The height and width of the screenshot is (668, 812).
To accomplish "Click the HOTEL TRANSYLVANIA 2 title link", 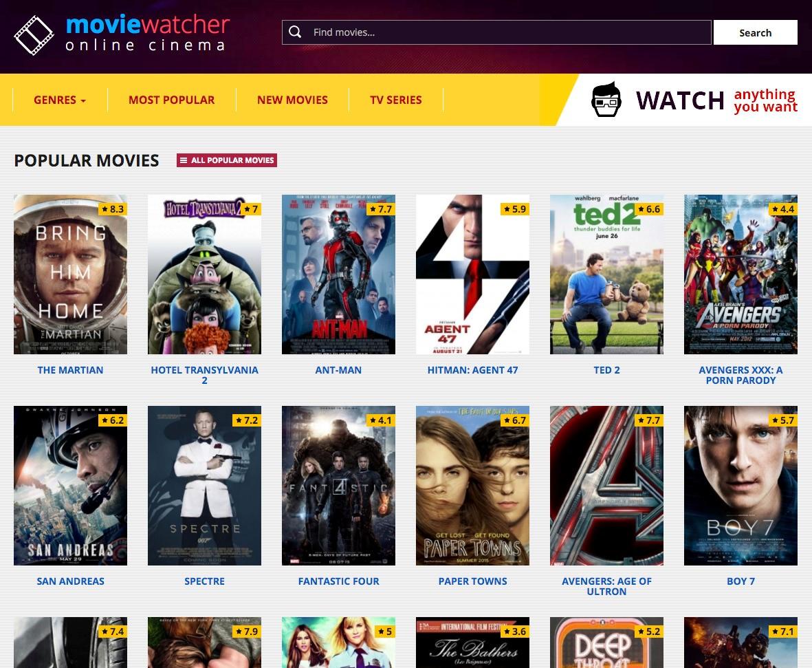I will point(205,375).
